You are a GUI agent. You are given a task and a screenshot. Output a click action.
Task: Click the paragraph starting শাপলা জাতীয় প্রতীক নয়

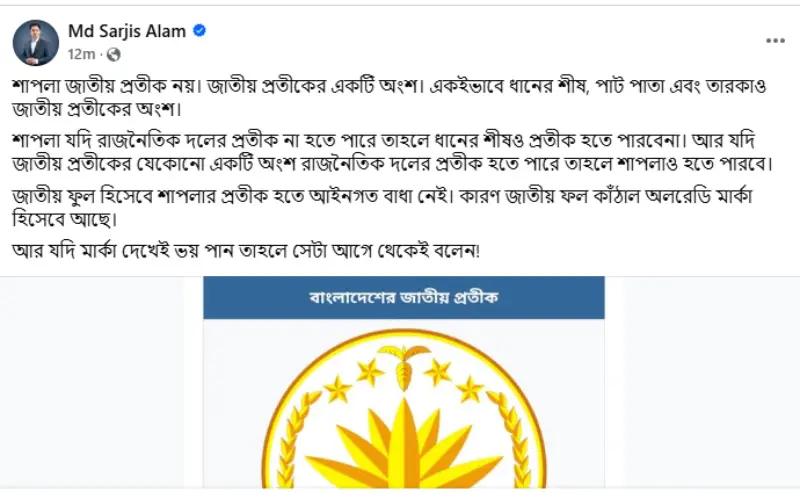(x=389, y=97)
